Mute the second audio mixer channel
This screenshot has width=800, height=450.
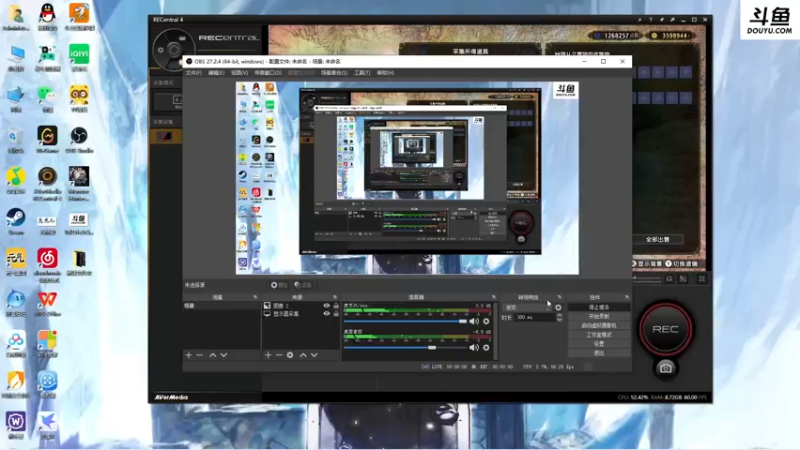coord(474,347)
